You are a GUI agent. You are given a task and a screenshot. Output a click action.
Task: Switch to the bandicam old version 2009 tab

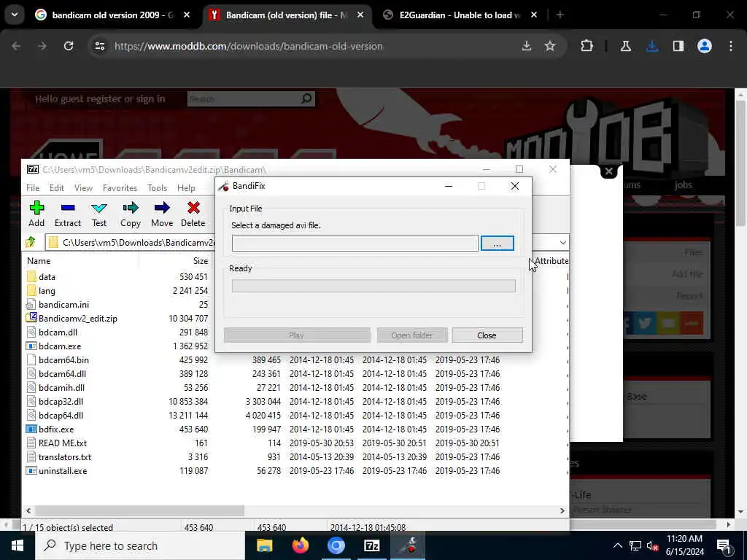tap(112, 15)
